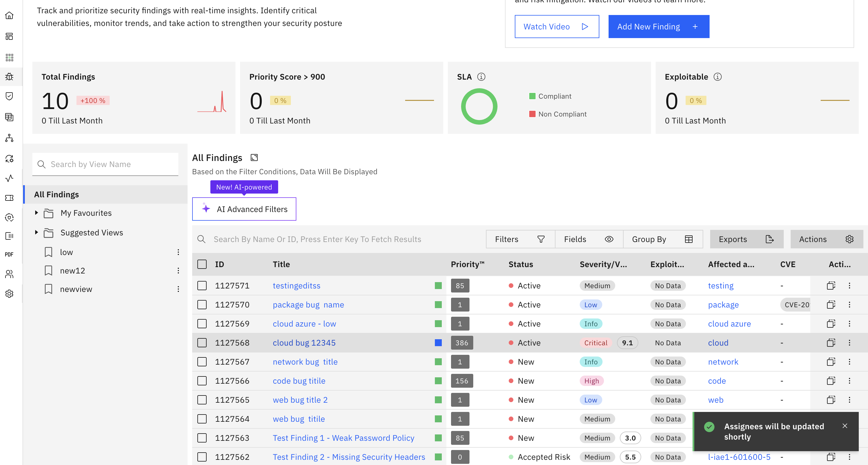Open row options for finding 1127568

[849, 343]
